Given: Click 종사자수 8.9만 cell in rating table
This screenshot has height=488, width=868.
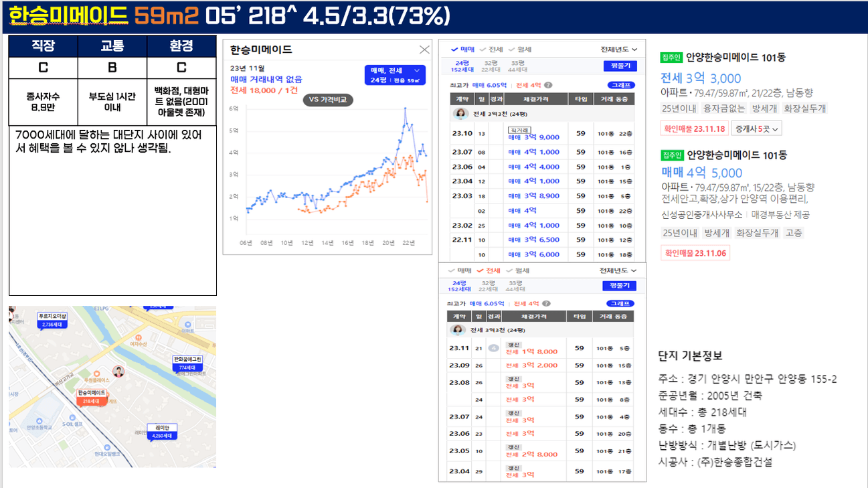Looking at the screenshot, I should (44, 102).
